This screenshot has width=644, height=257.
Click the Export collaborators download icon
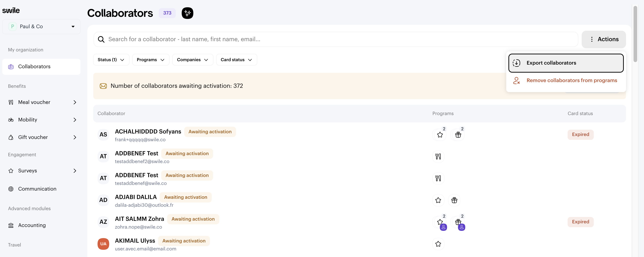[516, 63]
